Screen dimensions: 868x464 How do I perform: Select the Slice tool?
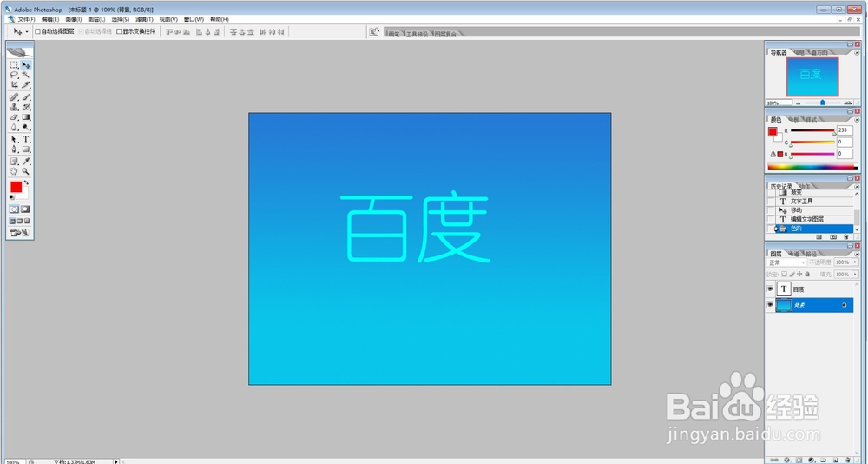26,85
